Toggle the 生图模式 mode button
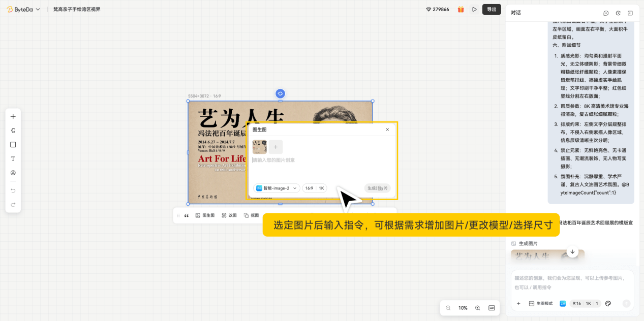This screenshot has width=644, height=321. point(540,303)
